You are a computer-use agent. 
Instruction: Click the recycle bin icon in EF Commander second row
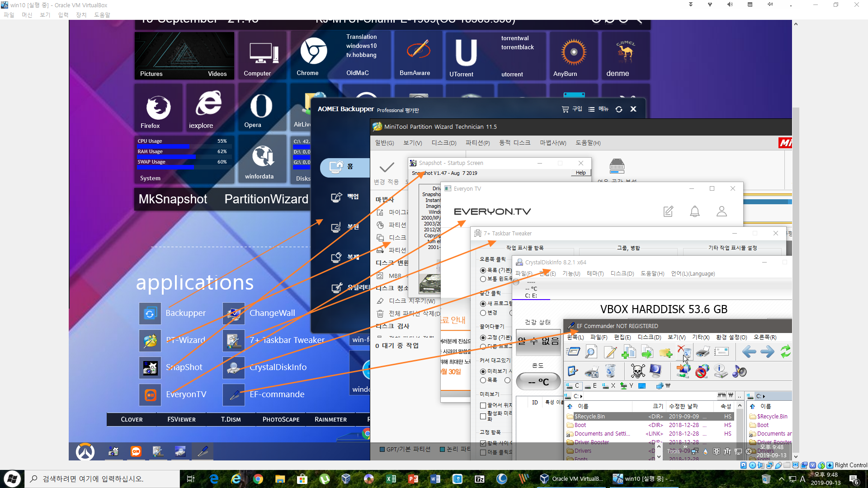coord(610,371)
